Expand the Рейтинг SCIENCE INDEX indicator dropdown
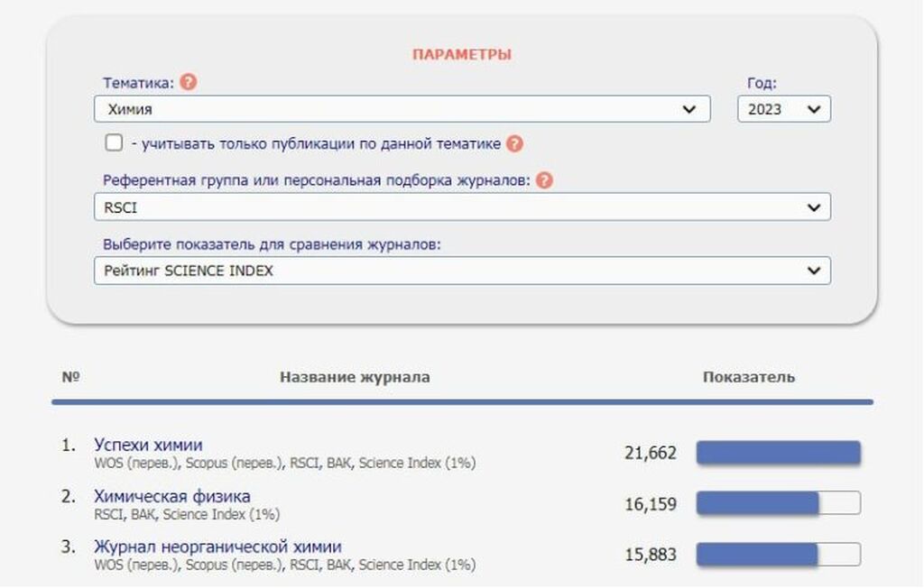This screenshot has height=588, width=924. 462,271
